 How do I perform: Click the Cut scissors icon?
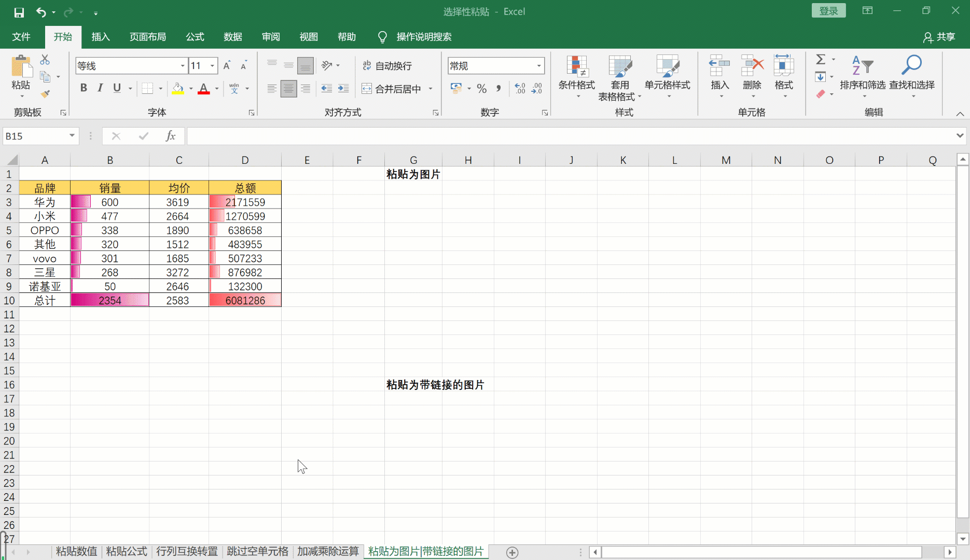(x=45, y=60)
